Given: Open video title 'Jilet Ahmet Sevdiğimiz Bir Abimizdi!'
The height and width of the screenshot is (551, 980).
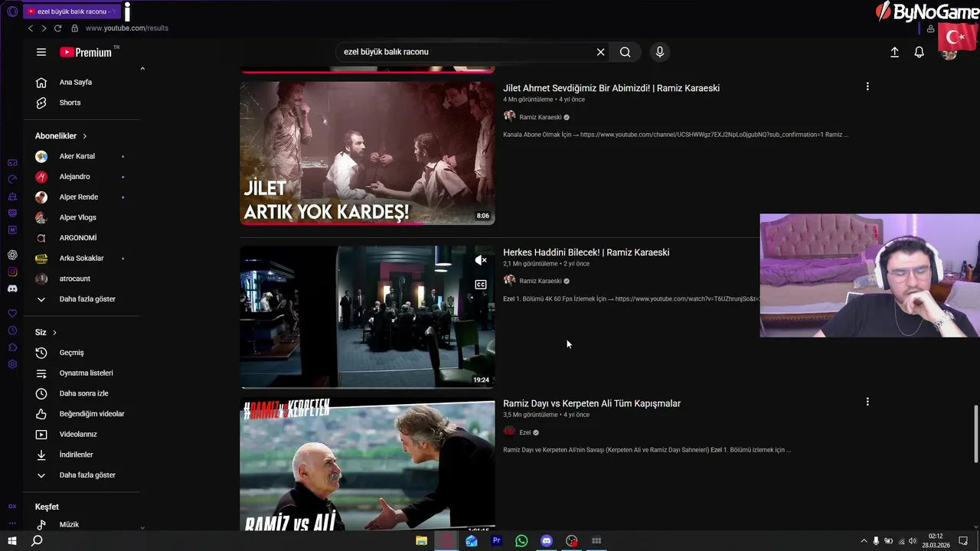Looking at the screenshot, I should [x=611, y=88].
